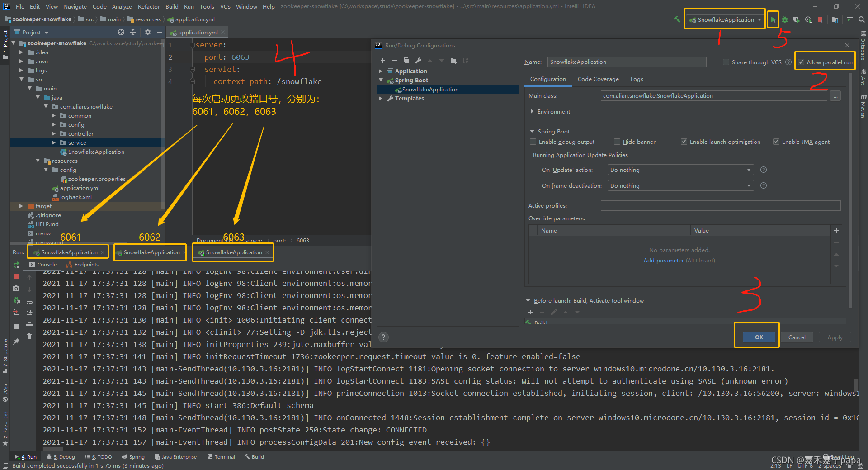This screenshot has height=470, width=868.
Task: Open the On 'Update' action dropdown
Action: coord(680,170)
